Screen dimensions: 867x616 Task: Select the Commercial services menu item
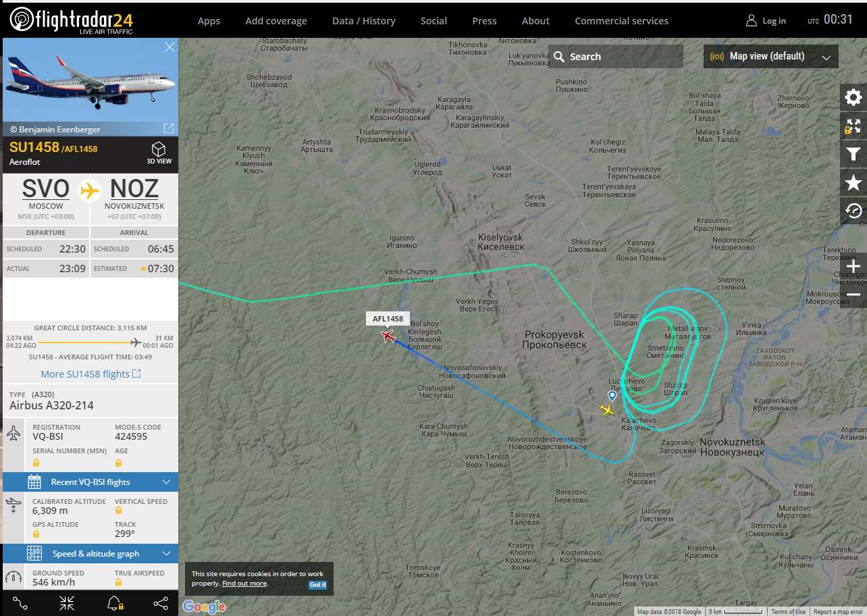tap(621, 21)
